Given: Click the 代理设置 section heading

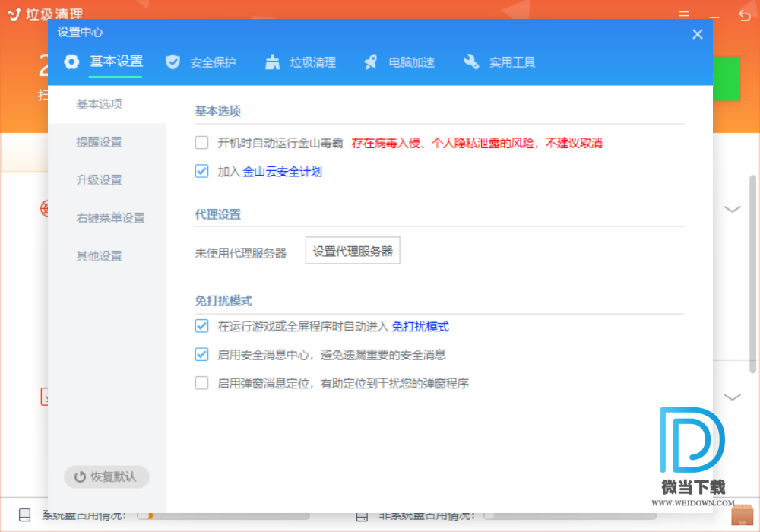Looking at the screenshot, I should click(217, 214).
